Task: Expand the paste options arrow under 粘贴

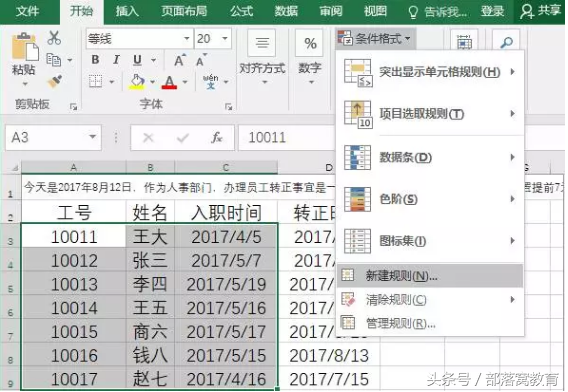Action: 25,84
